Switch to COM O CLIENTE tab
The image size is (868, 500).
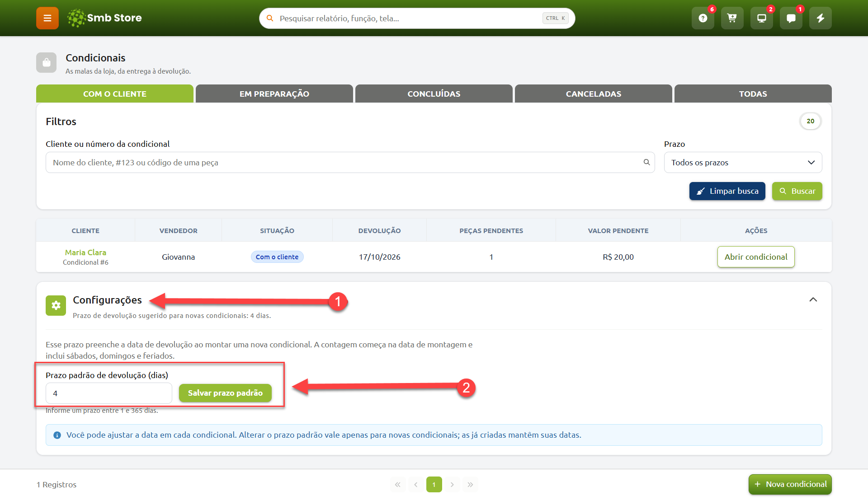click(115, 93)
